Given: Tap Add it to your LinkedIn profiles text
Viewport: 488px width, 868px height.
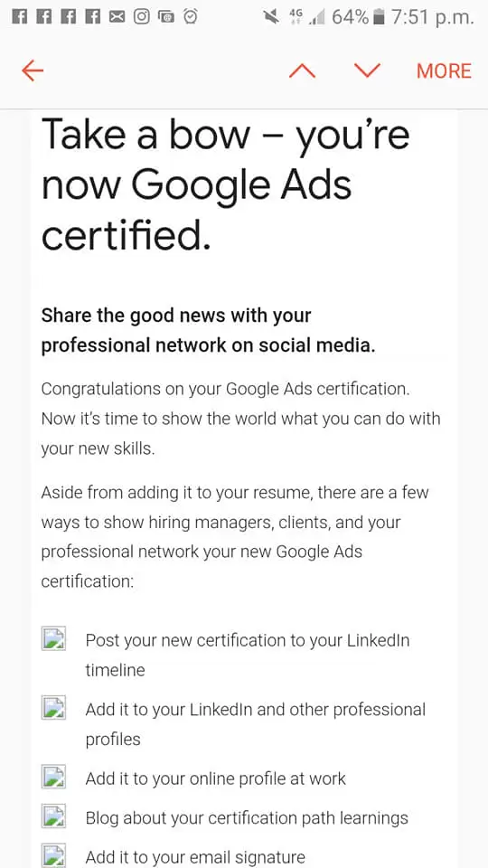Looking at the screenshot, I should tap(255, 724).
